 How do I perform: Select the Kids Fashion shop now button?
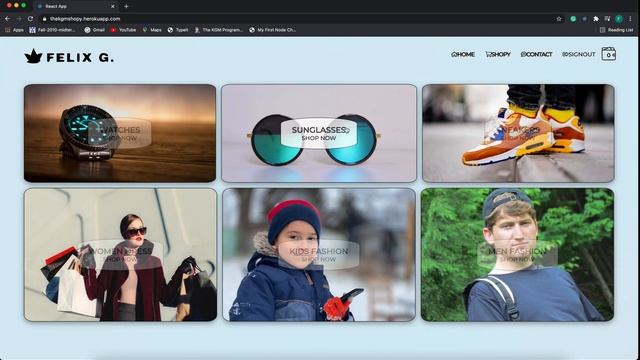[319, 255]
